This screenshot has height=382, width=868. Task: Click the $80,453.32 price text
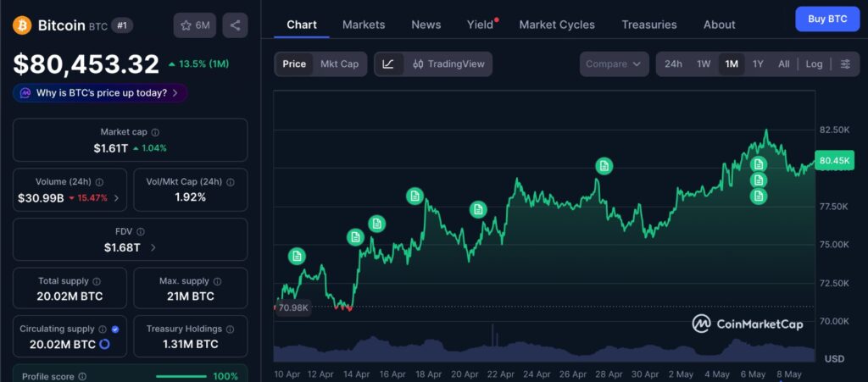point(86,64)
